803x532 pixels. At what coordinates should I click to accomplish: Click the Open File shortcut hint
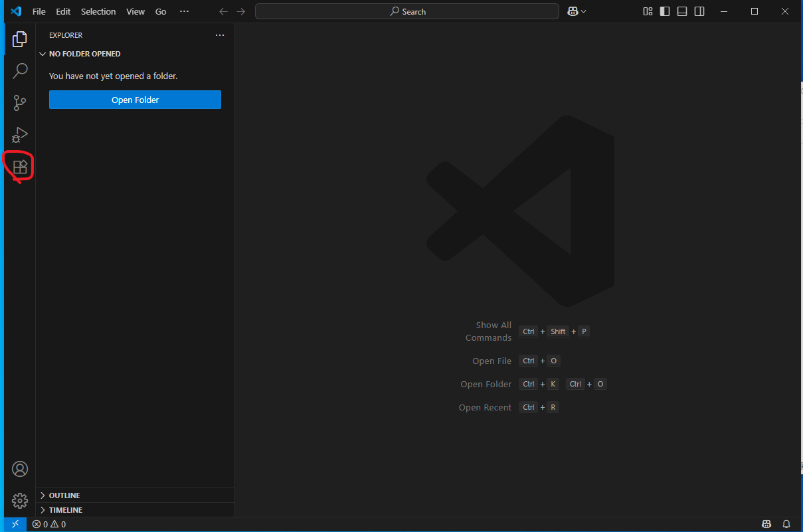pyautogui.click(x=492, y=361)
